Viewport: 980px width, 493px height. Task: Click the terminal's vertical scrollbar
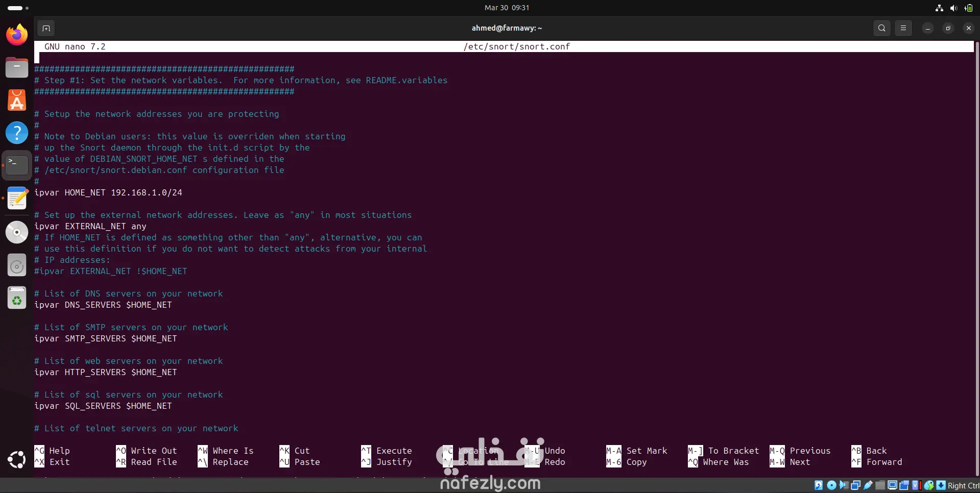pyautogui.click(x=977, y=258)
